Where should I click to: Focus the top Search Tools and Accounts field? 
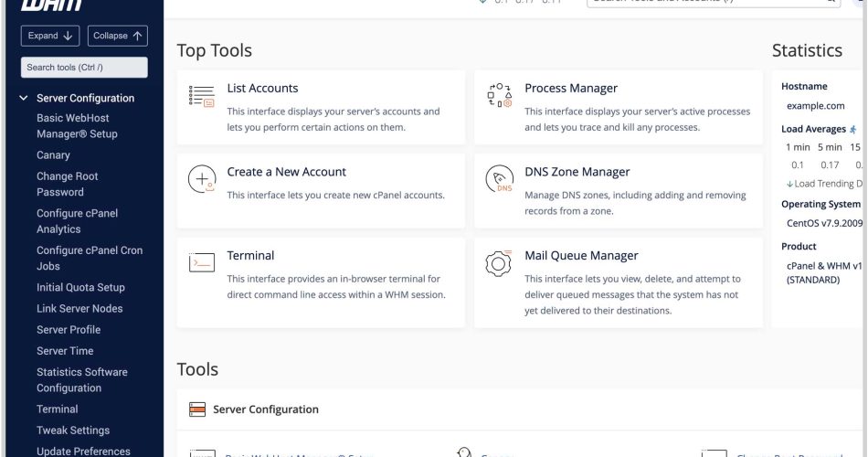(x=714, y=2)
